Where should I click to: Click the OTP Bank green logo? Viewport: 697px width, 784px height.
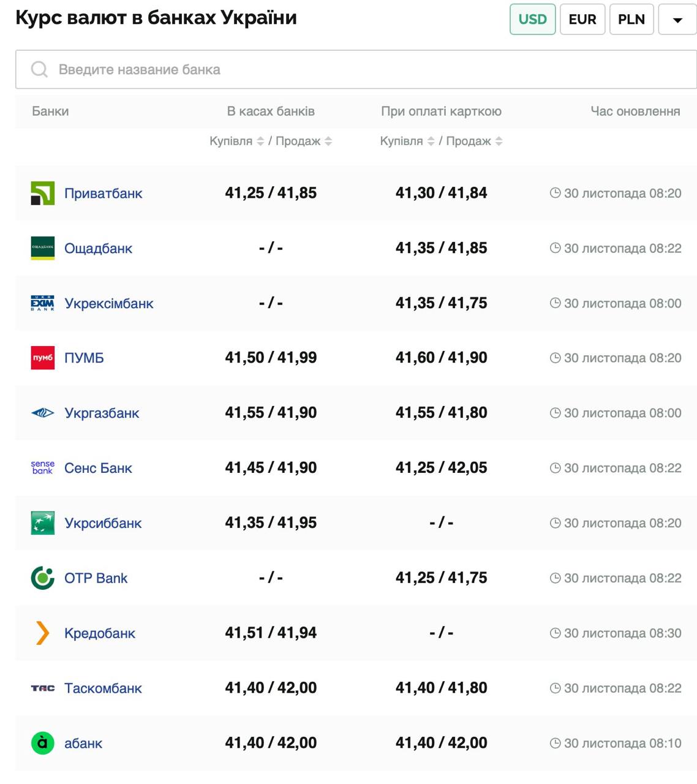point(42,578)
